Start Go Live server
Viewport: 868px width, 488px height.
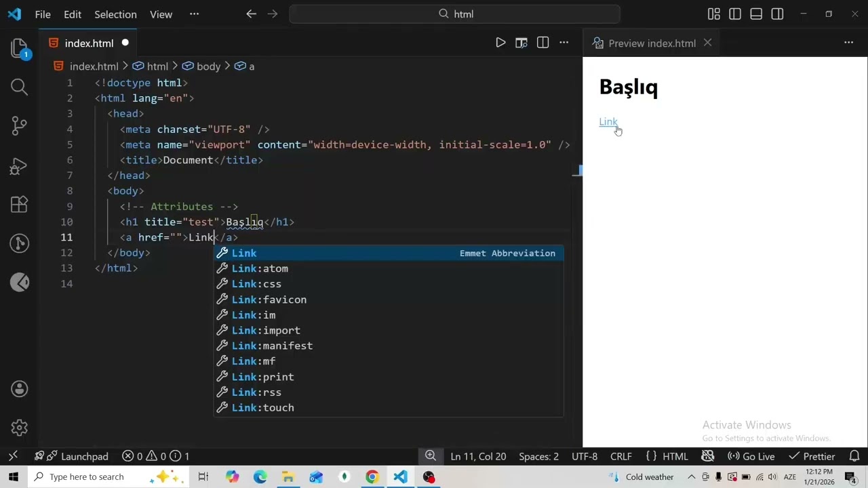point(751,456)
